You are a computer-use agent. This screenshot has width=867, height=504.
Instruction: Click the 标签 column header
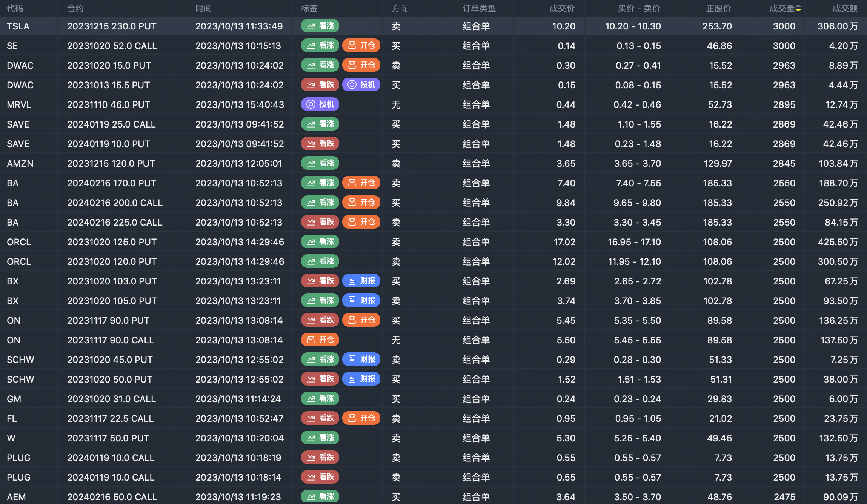pyautogui.click(x=309, y=9)
